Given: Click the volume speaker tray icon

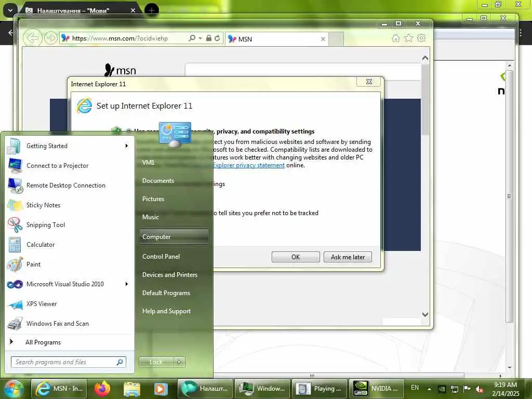Looking at the screenshot, I should [x=480, y=389].
